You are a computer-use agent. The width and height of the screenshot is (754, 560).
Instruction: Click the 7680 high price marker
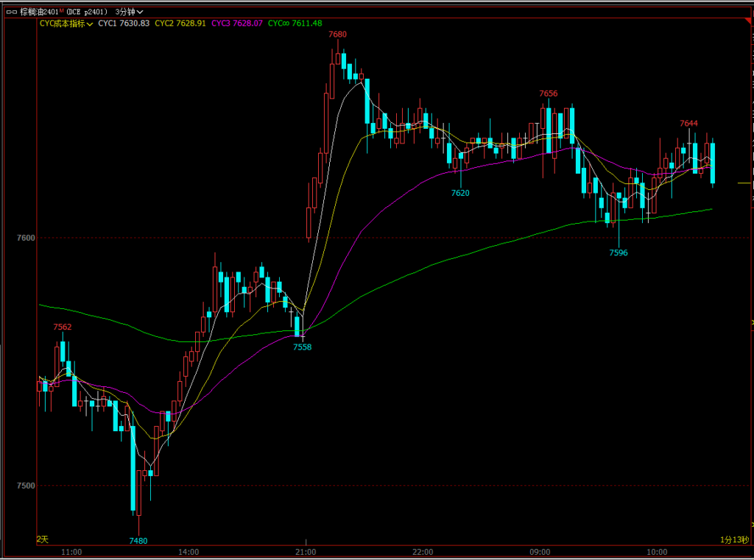coord(337,35)
